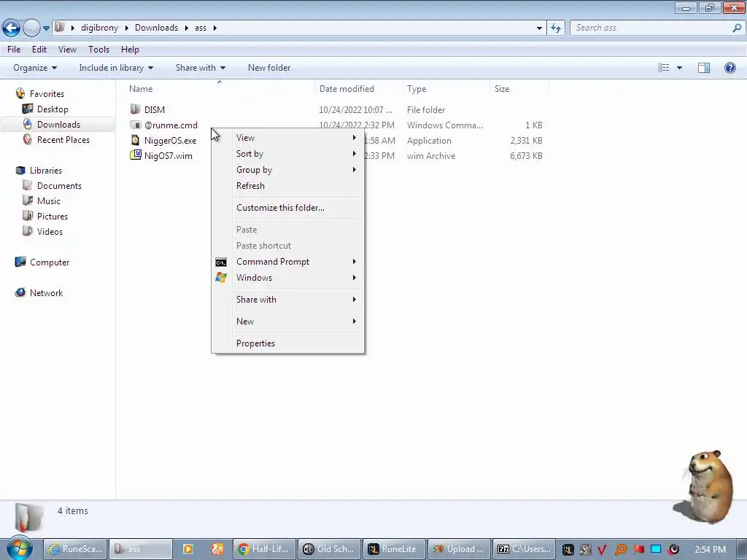Click the red V tray icon
This screenshot has width=747, height=560.
pyautogui.click(x=602, y=550)
